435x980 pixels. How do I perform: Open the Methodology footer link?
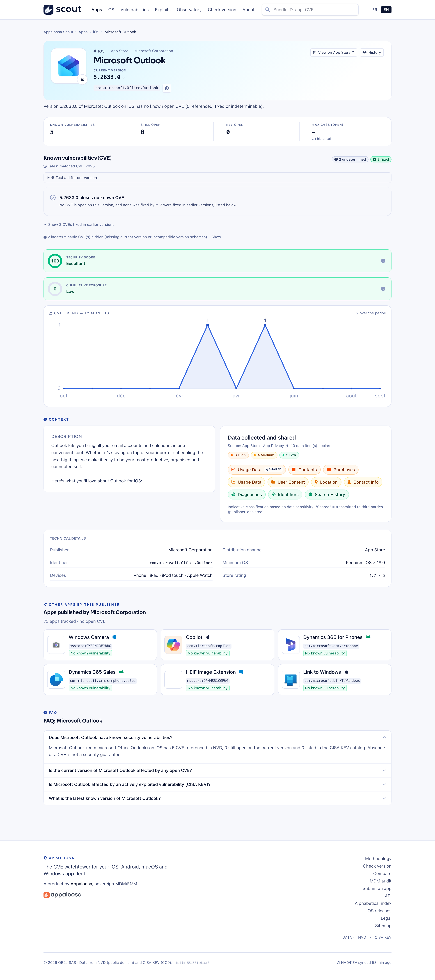(378, 859)
